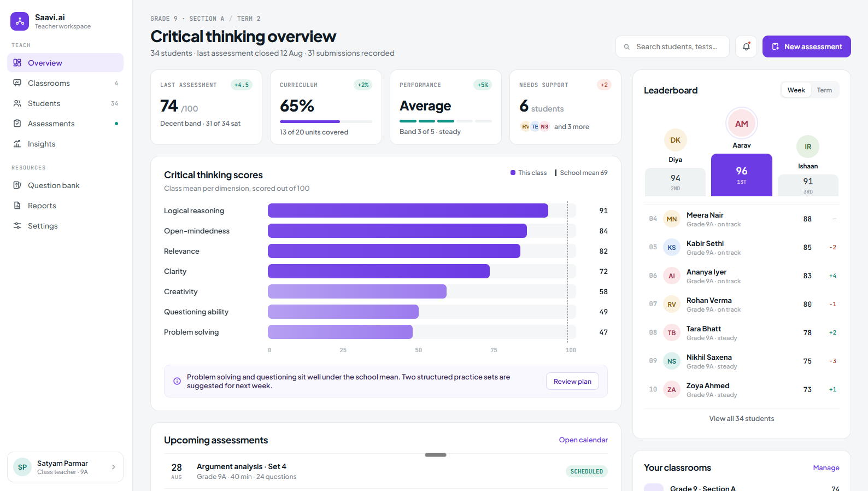Click Ishaan's IR avatar on the podium
The height and width of the screenshot is (491, 868).
[808, 147]
